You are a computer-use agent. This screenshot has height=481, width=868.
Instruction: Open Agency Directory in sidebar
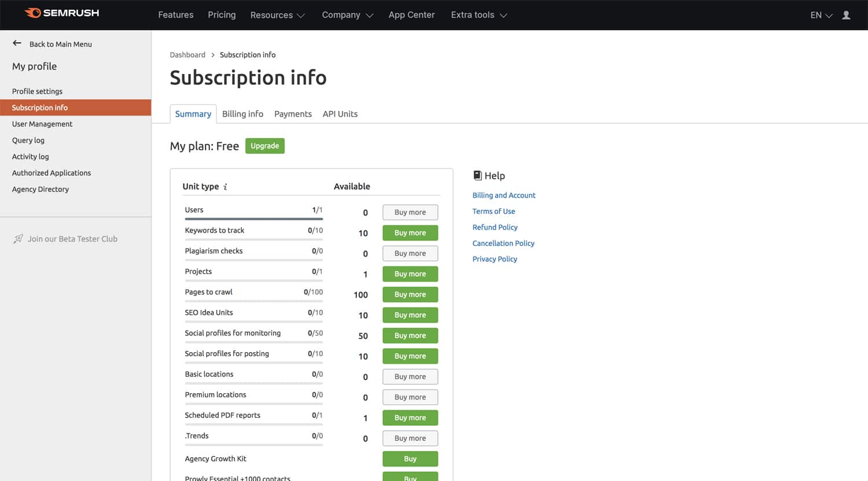coord(41,189)
